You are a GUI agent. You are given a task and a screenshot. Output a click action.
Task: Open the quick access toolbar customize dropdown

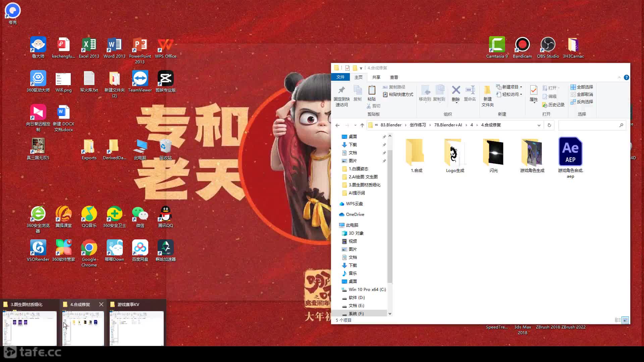click(361, 68)
